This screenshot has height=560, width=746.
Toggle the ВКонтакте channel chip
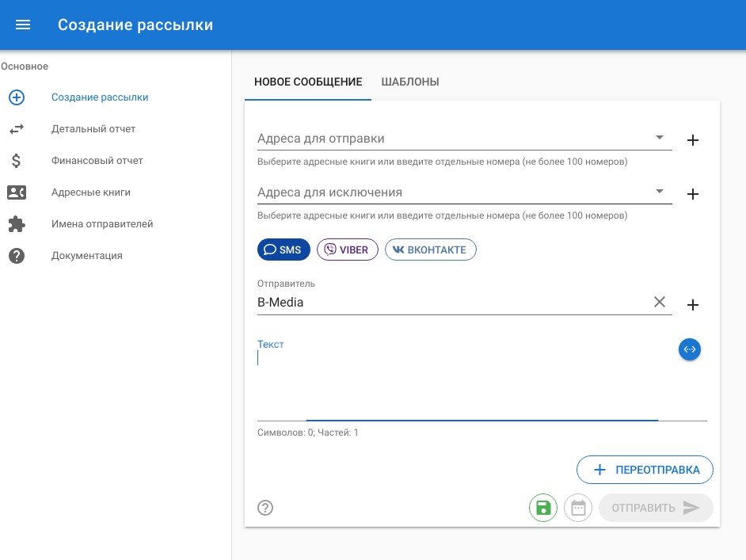tap(431, 250)
